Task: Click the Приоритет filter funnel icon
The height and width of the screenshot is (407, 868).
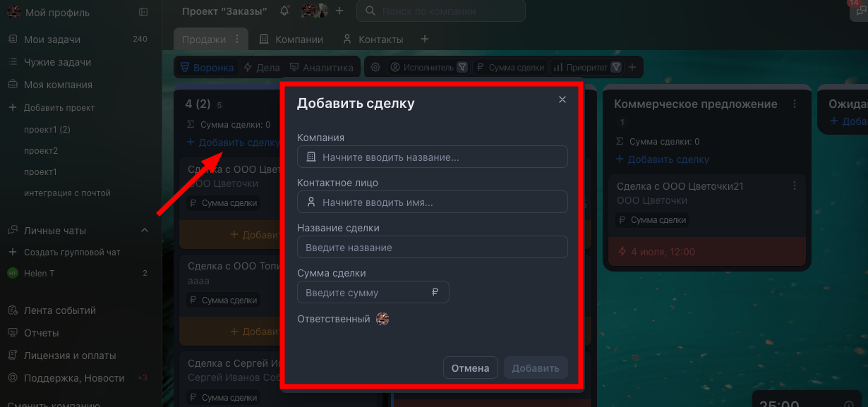Action: click(616, 67)
